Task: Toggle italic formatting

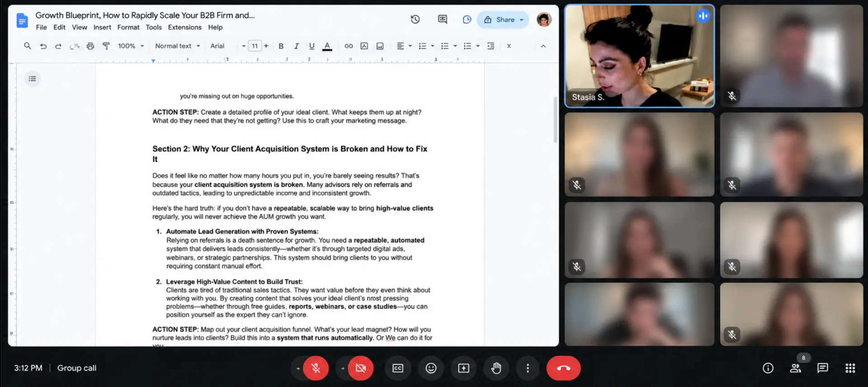Action: 297,46
